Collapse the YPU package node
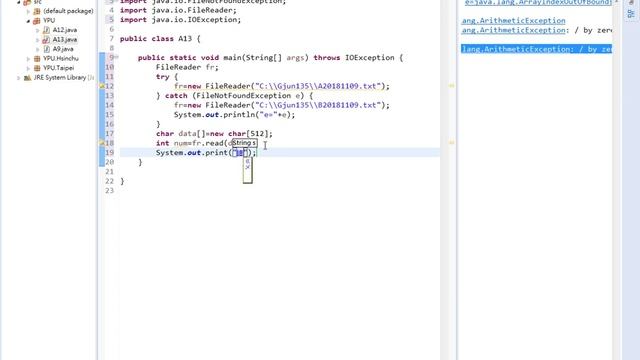The height and width of the screenshot is (360, 640). pos(28,21)
